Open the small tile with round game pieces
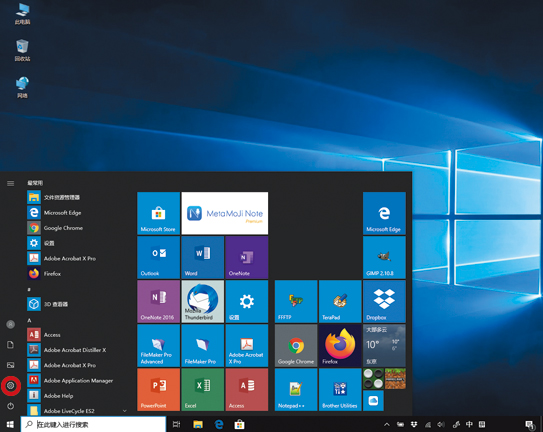Viewport: 543px width, 432px height. [373, 379]
